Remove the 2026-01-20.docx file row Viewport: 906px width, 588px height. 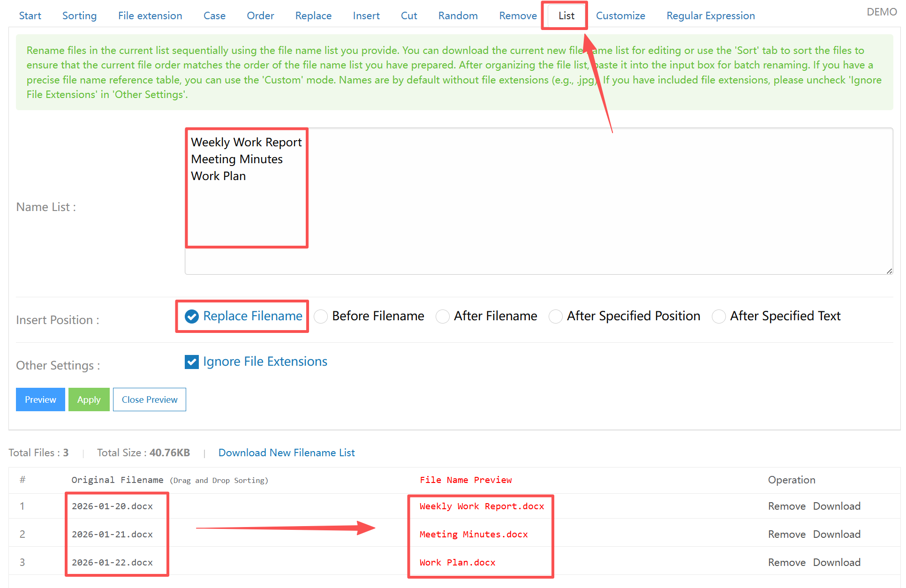tap(786, 506)
